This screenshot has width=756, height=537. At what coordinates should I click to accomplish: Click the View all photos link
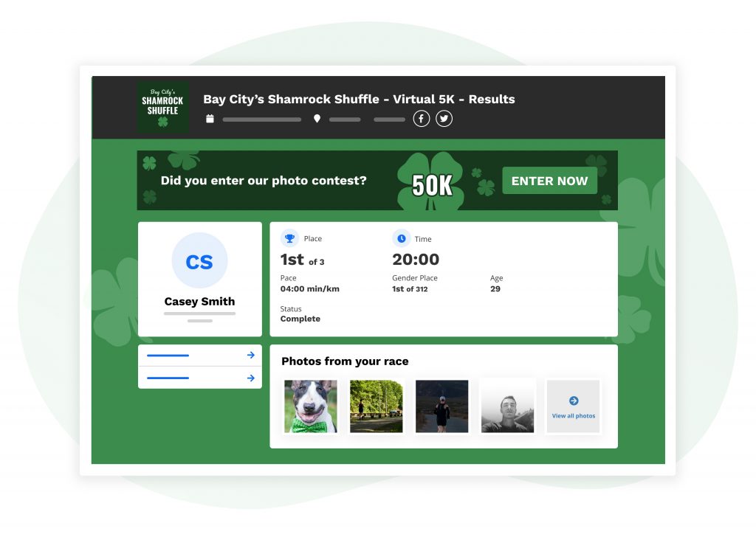(x=573, y=415)
